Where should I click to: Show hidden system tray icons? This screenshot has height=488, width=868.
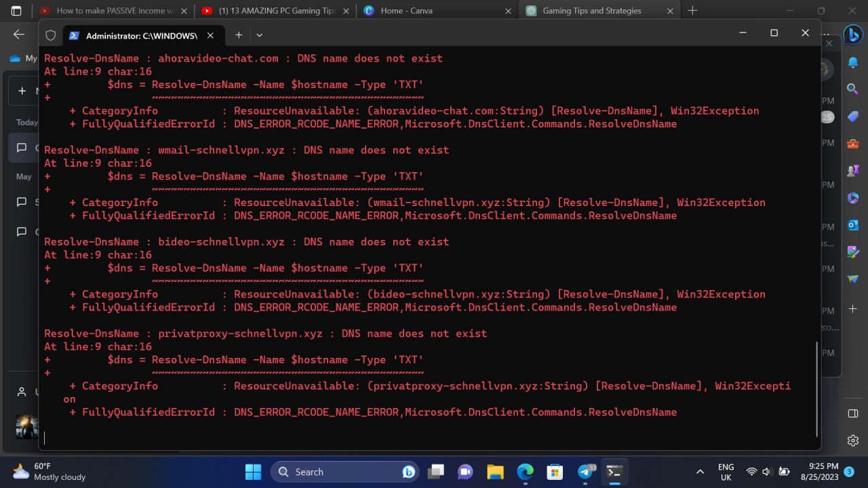(x=700, y=472)
